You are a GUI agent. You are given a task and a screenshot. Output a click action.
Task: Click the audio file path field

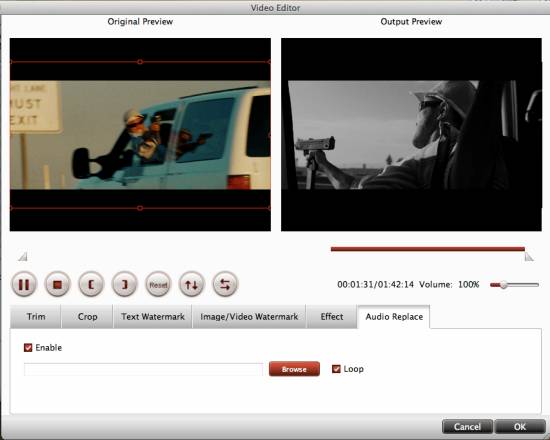tap(143, 369)
